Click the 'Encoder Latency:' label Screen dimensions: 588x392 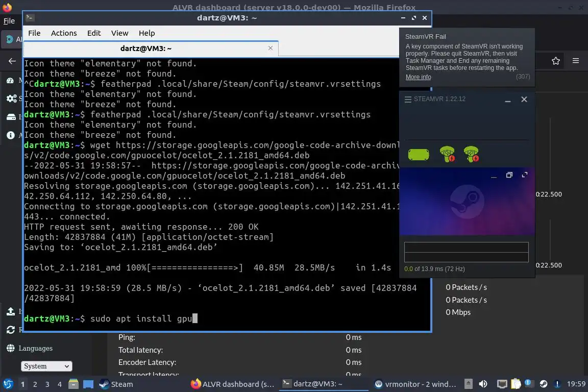[147, 362]
